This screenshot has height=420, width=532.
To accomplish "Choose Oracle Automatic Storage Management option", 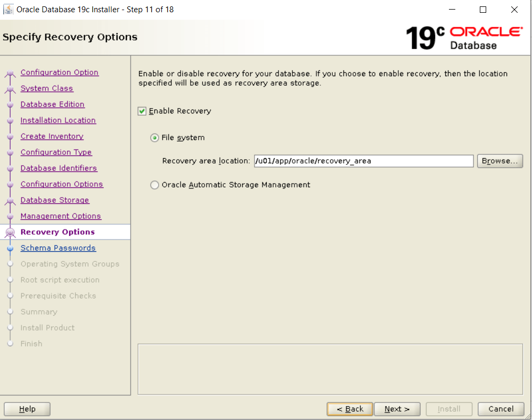I will [154, 185].
